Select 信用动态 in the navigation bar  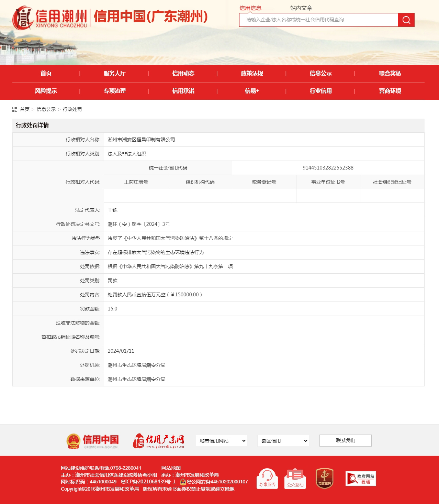(183, 73)
